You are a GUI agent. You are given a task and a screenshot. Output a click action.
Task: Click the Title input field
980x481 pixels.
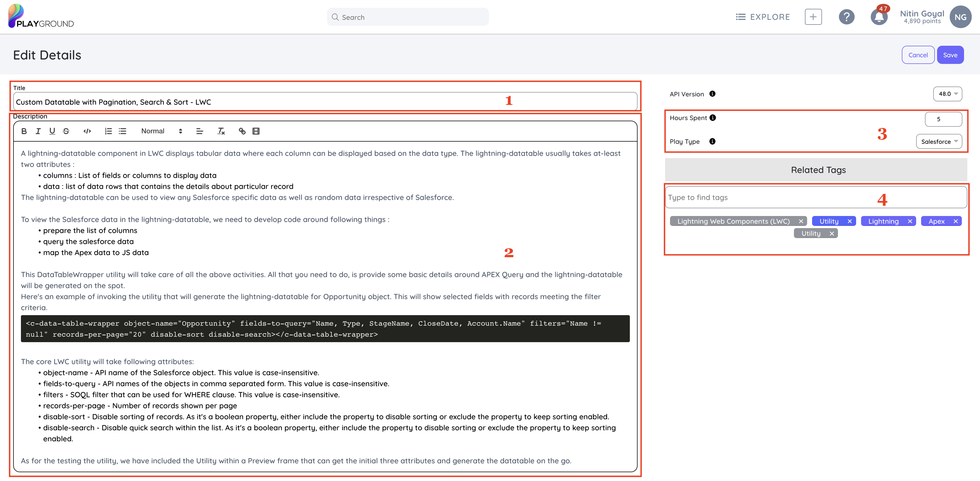(x=325, y=102)
